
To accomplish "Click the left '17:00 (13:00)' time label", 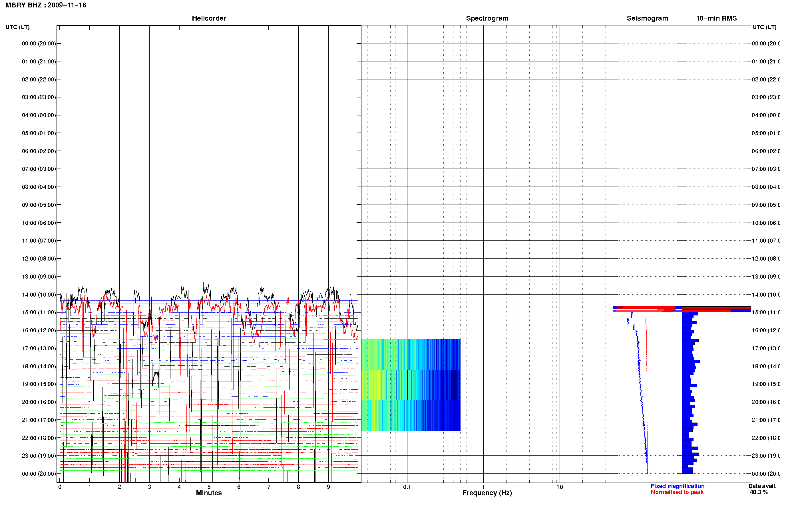I will tap(39, 348).
